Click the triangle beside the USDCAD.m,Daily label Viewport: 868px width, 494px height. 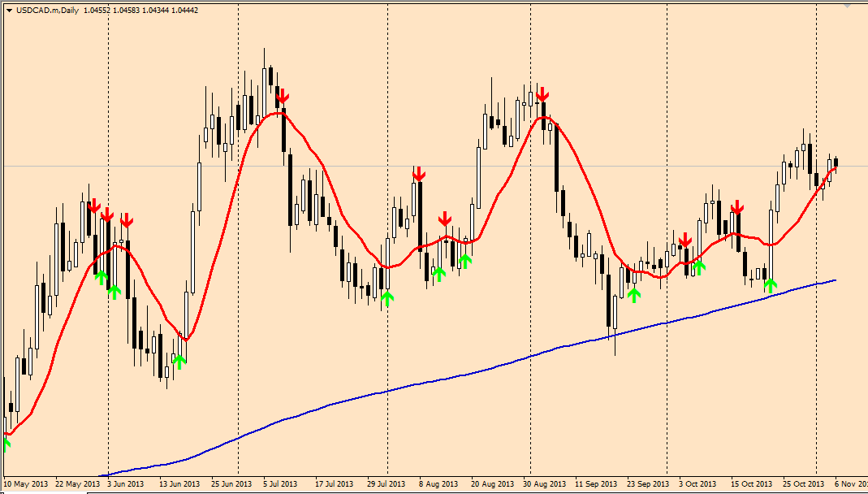coord(10,11)
